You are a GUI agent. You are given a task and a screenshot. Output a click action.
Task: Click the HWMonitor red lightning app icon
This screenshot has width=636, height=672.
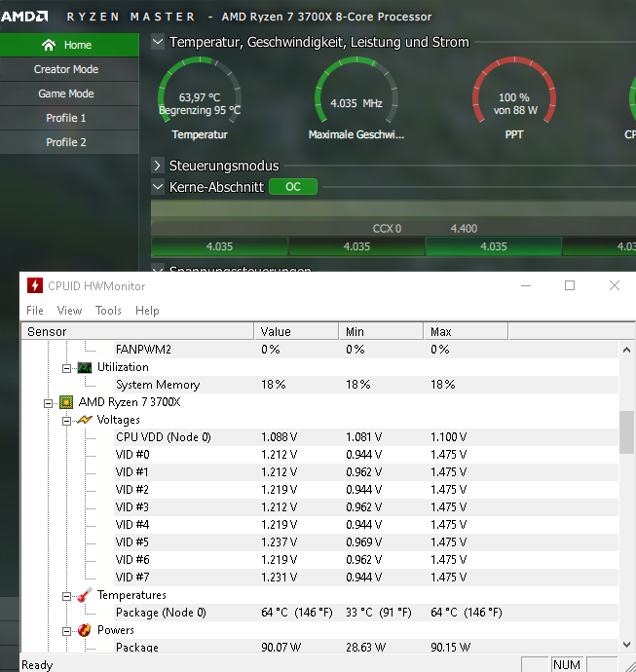point(35,285)
